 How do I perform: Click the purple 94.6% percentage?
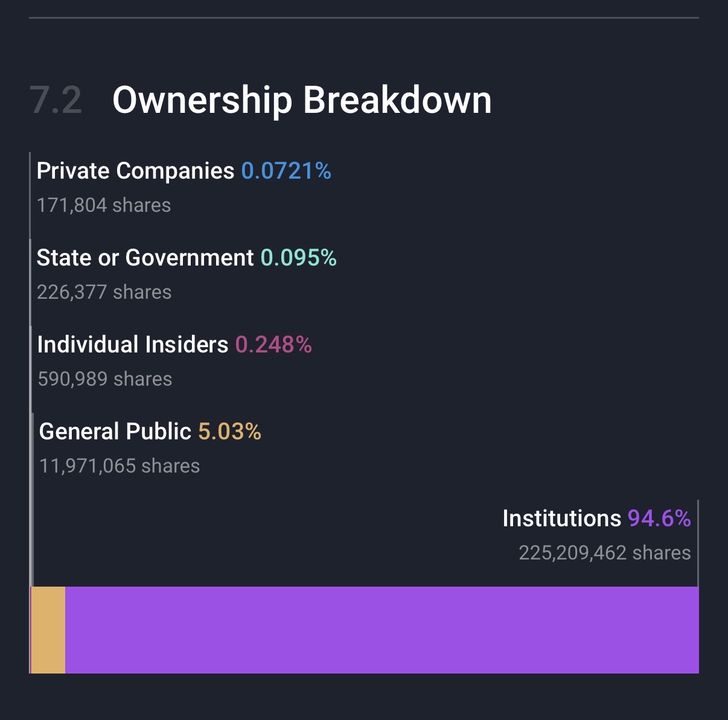[659, 518]
